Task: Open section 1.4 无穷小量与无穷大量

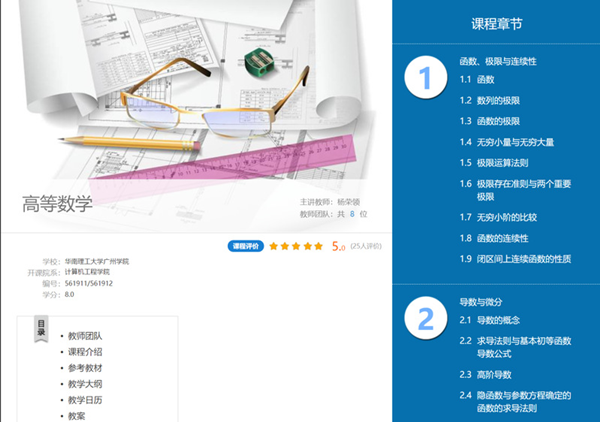Action: click(513, 142)
